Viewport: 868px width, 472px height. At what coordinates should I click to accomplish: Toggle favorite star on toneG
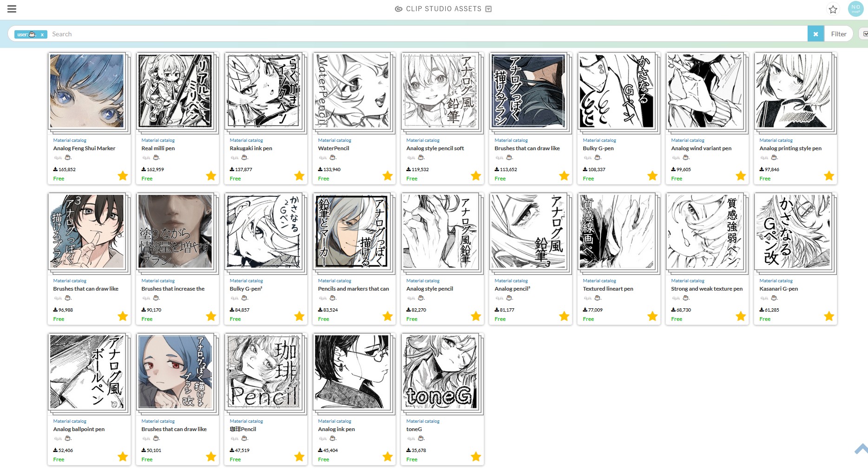pyautogui.click(x=476, y=457)
